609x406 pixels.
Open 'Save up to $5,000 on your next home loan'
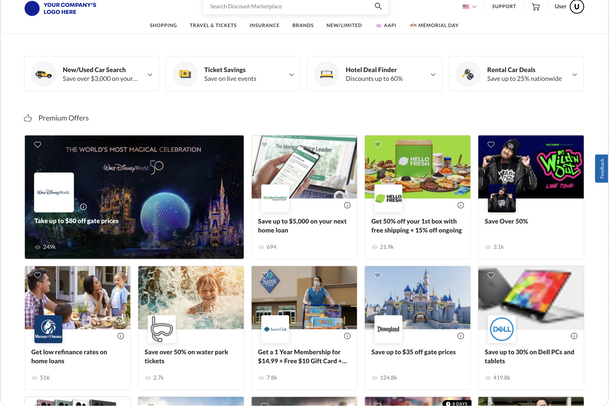click(x=302, y=226)
